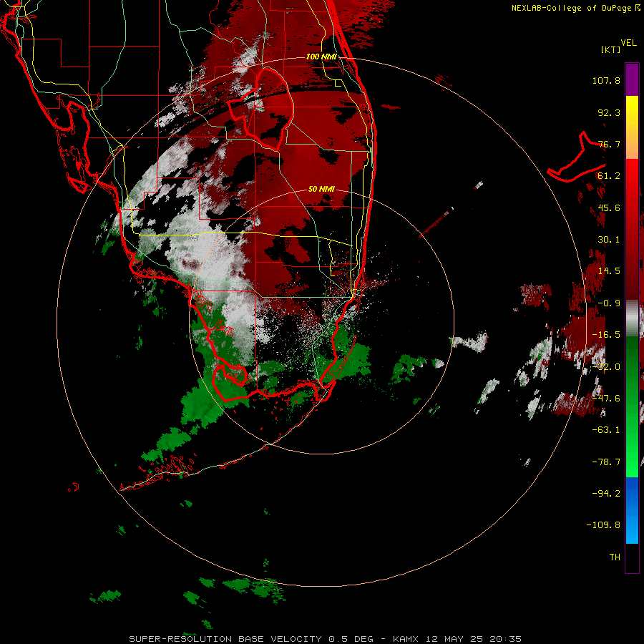This screenshot has height=644, width=644.
Task: Click the -109.8 velocity scale value
Action: pyautogui.click(x=603, y=525)
